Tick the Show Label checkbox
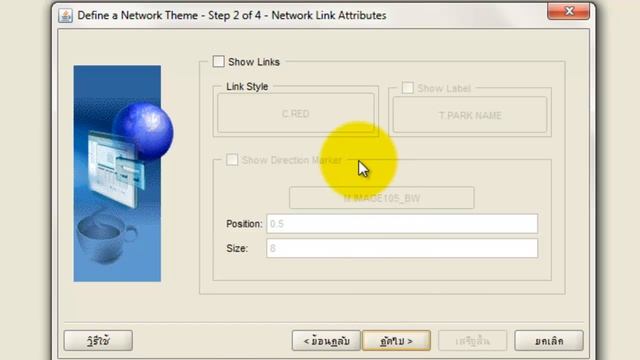The height and width of the screenshot is (360, 640). pyautogui.click(x=407, y=88)
